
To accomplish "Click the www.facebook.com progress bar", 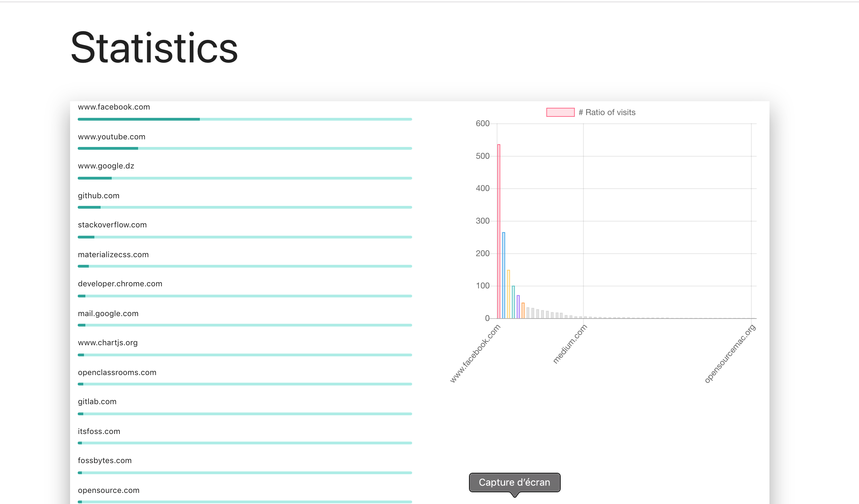I will pyautogui.click(x=245, y=119).
